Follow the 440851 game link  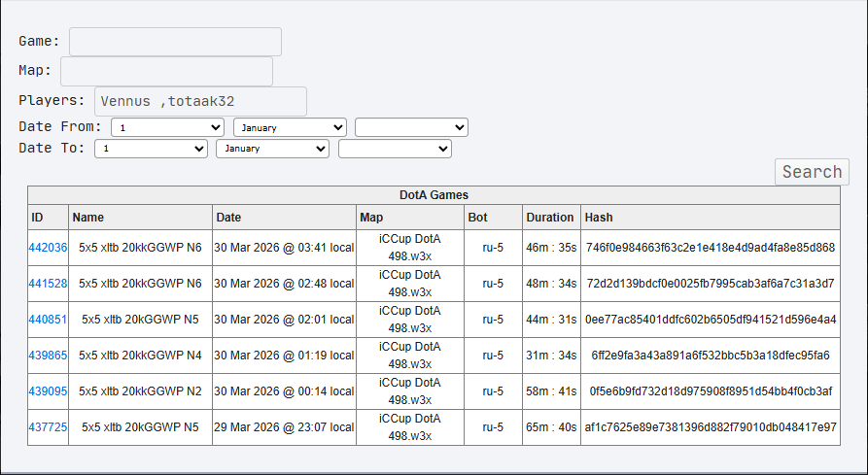tap(48, 320)
